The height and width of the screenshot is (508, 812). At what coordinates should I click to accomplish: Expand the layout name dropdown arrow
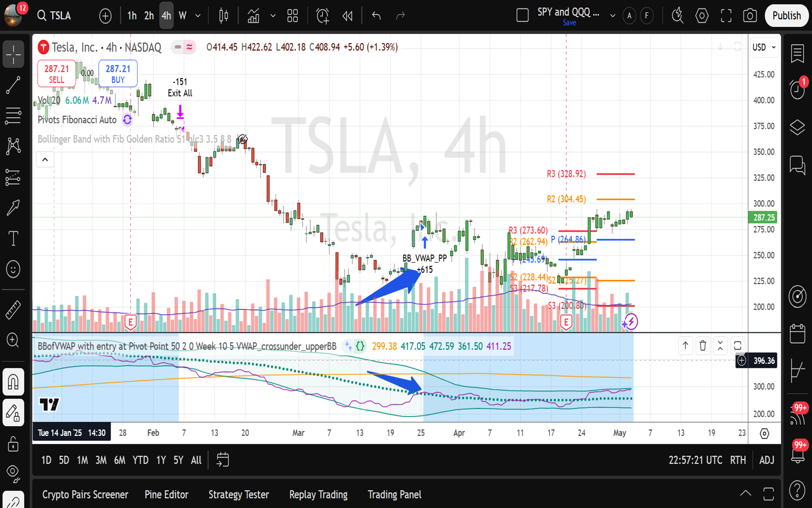tap(613, 16)
